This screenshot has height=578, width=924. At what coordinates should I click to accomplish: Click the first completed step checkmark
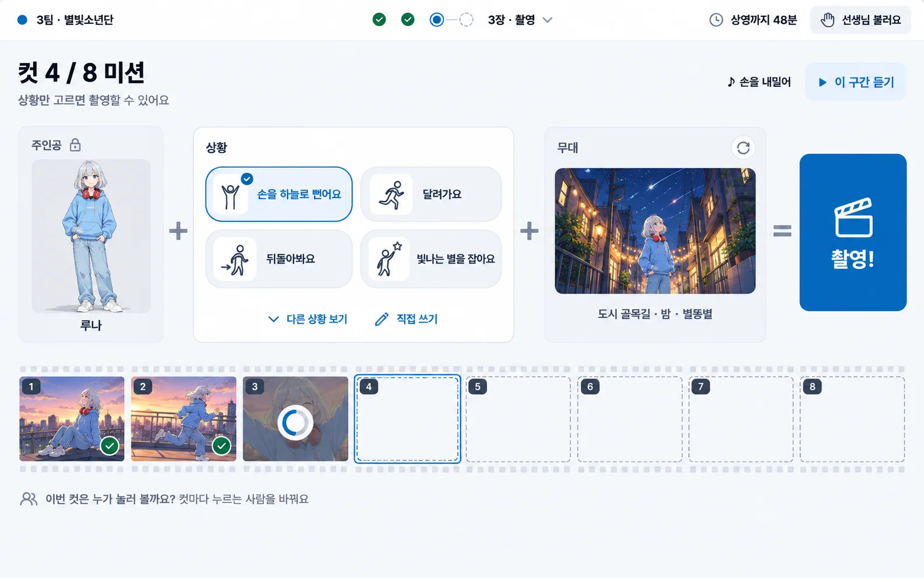click(379, 20)
